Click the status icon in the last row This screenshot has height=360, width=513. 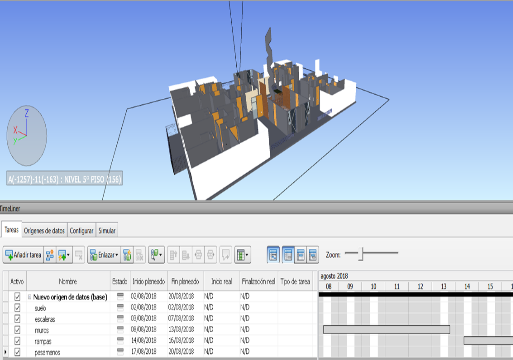click(x=120, y=351)
